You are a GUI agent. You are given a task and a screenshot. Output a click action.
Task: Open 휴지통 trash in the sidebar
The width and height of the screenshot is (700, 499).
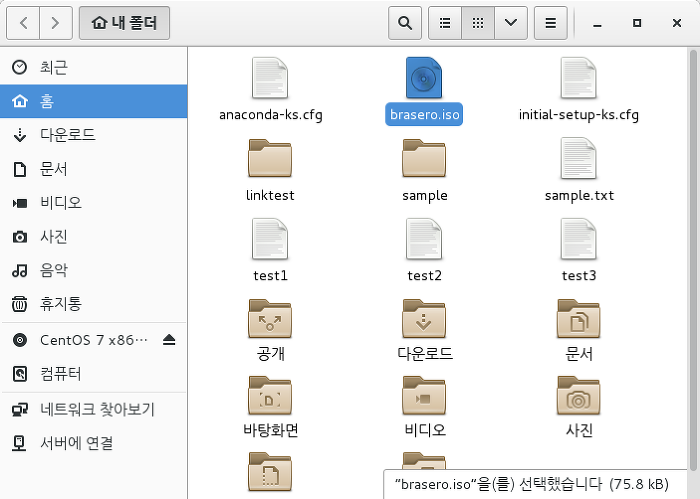click(x=94, y=304)
